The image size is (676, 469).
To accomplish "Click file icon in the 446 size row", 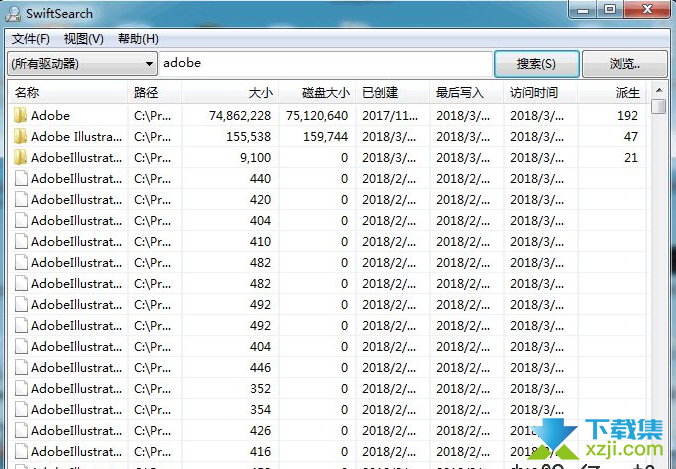I will pyautogui.click(x=21, y=368).
